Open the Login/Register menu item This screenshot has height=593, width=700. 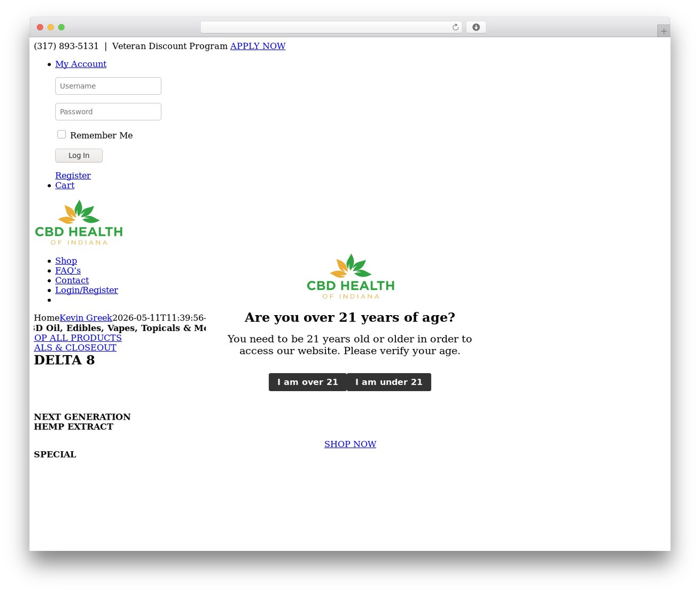coord(86,290)
